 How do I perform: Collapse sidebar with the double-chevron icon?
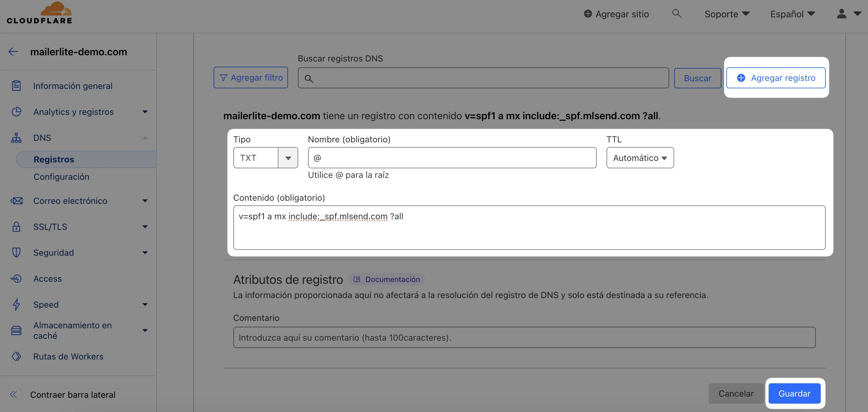pos(14,394)
